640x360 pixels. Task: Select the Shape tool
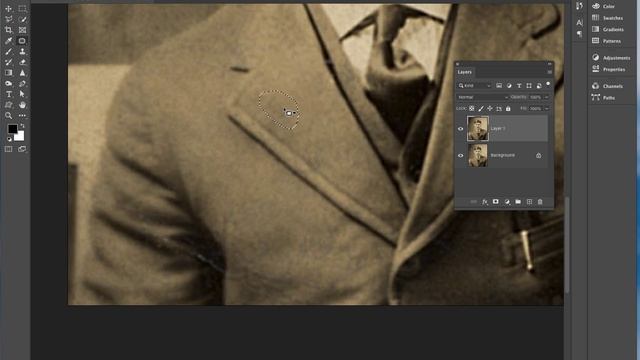pyautogui.click(x=8, y=105)
